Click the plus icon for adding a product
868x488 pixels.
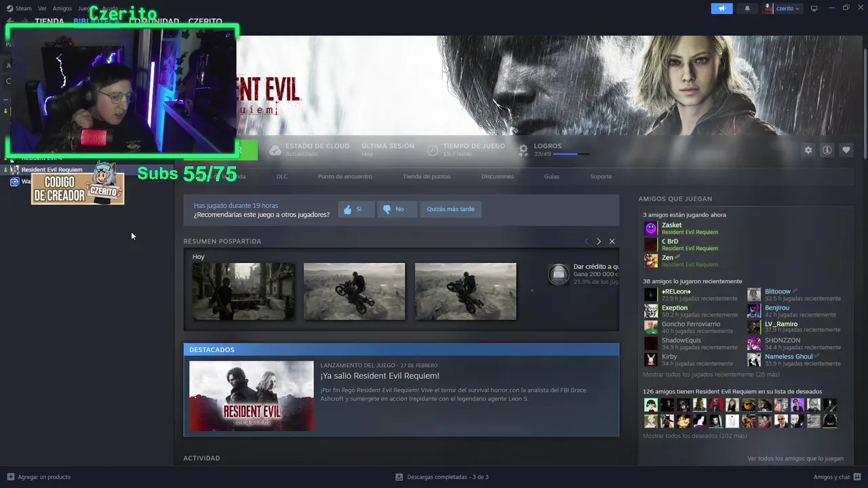10,476
